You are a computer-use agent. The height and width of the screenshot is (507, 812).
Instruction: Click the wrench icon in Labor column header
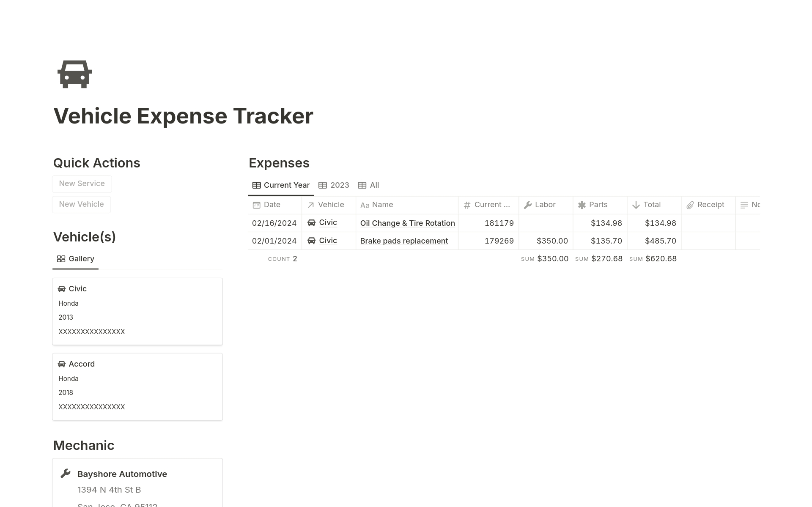[528, 205]
